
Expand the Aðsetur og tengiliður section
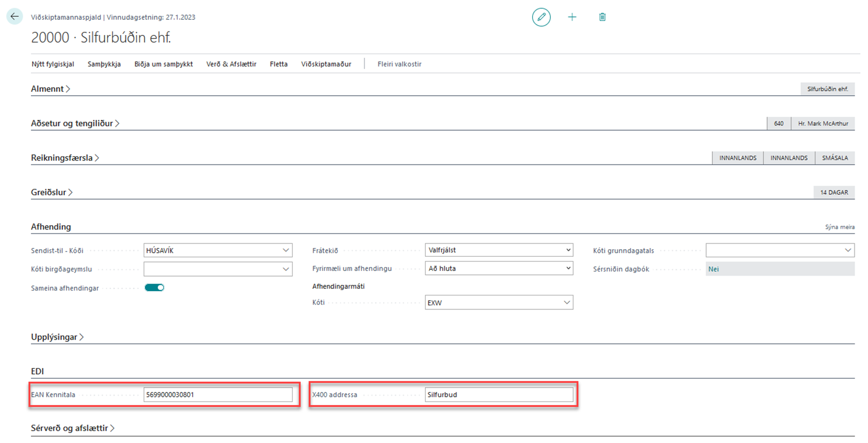(x=75, y=123)
